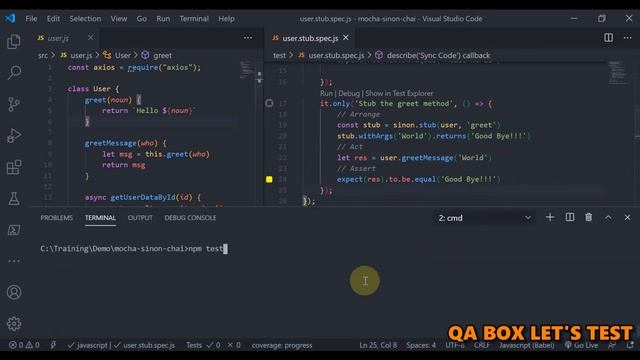
Task: Activate the user.js editor tab
Action: (58, 38)
